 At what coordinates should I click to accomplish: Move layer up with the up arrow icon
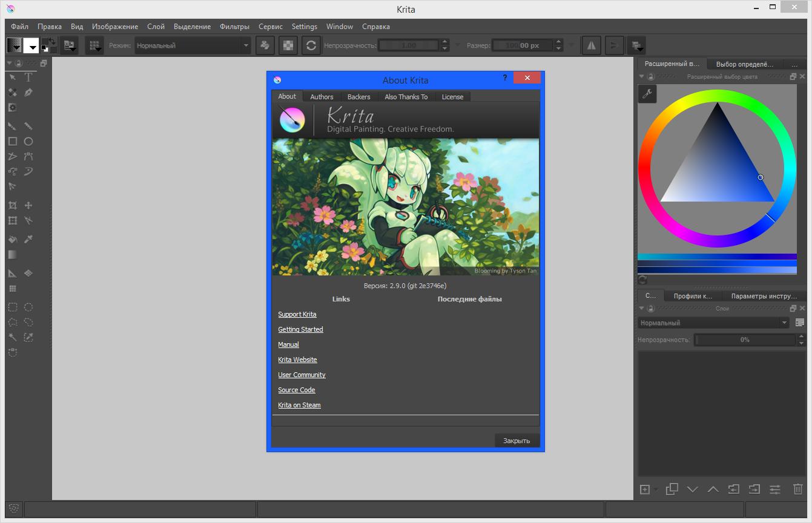point(713,489)
